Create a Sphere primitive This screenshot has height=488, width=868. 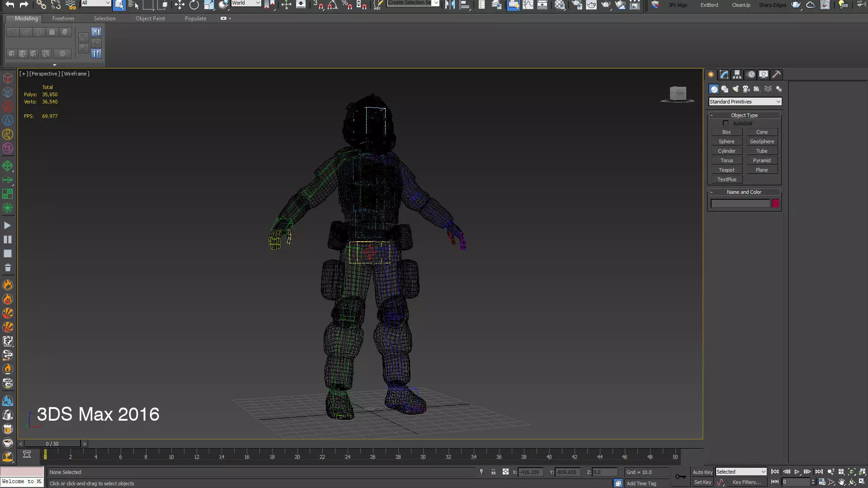(x=726, y=141)
